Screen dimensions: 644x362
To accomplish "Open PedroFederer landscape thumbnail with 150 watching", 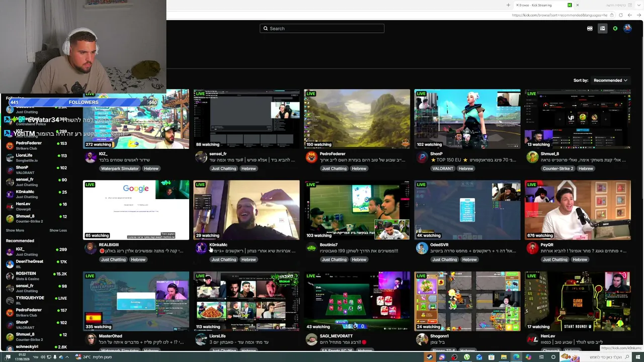I will (x=357, y=119).
